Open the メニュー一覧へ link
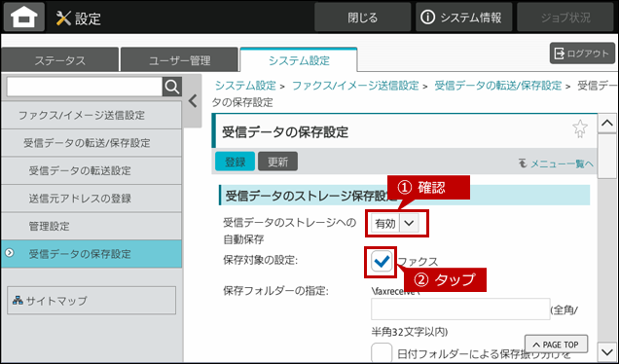619x364 pixels. coord(556,164)
